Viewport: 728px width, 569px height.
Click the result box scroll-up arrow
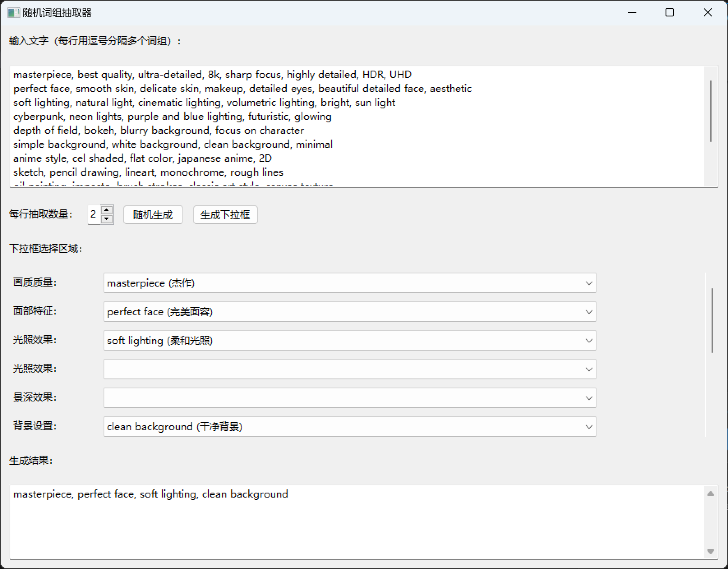tap(711, 493)
